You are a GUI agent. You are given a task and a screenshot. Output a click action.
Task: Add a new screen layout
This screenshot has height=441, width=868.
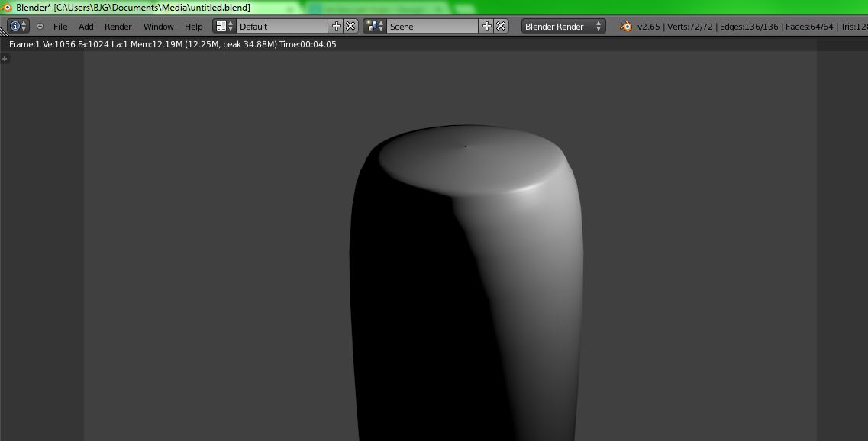click(336, 26)
